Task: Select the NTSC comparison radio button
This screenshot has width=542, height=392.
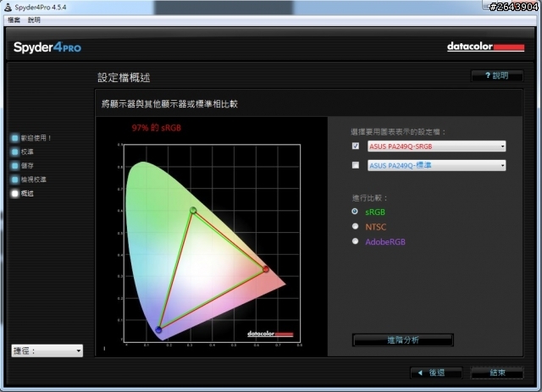Action: click(355, 226)
